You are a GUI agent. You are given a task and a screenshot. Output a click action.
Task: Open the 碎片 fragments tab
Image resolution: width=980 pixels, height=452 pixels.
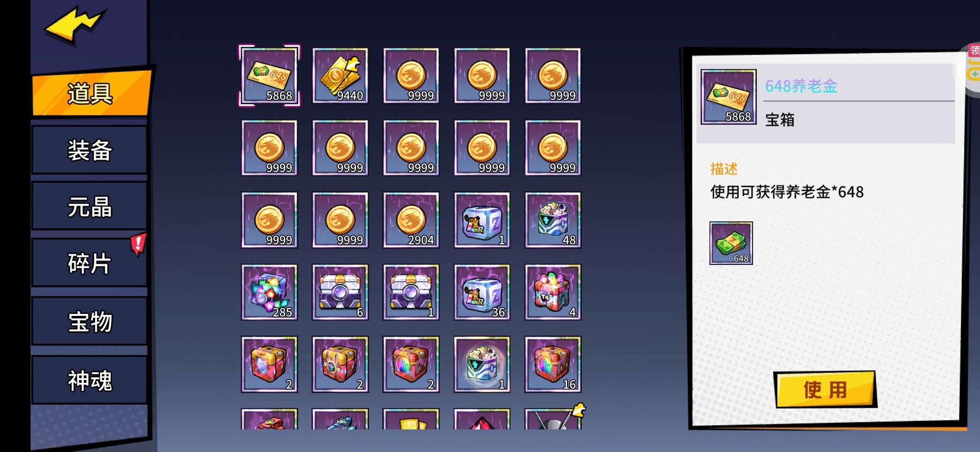click(x=90, y=263)
